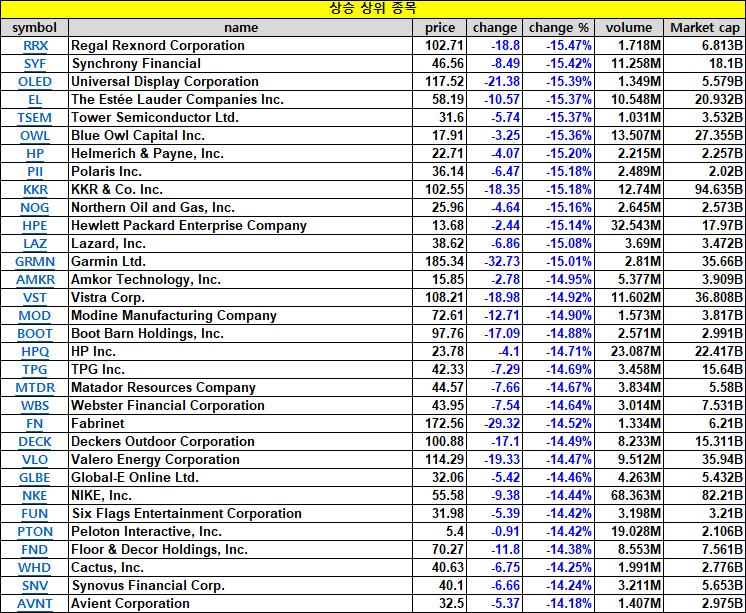The height and width of the screenshot is (613, 746).
Task: Open the FND ticker link
Action: tap(35, 550)
